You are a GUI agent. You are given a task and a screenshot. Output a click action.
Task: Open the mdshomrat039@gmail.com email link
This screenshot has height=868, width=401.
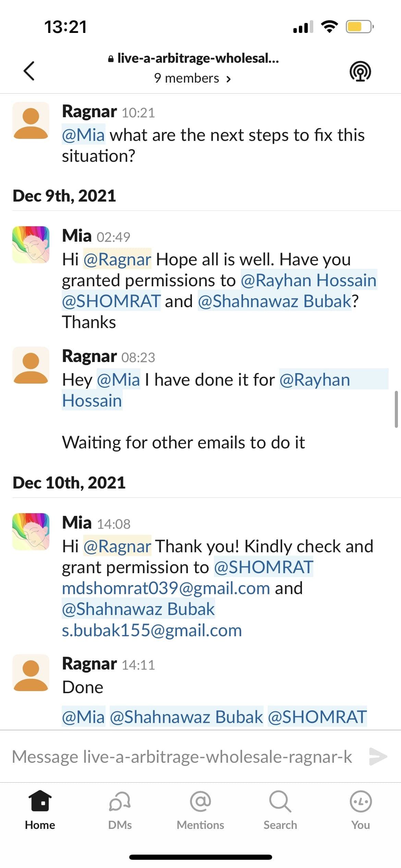[166, 588]
